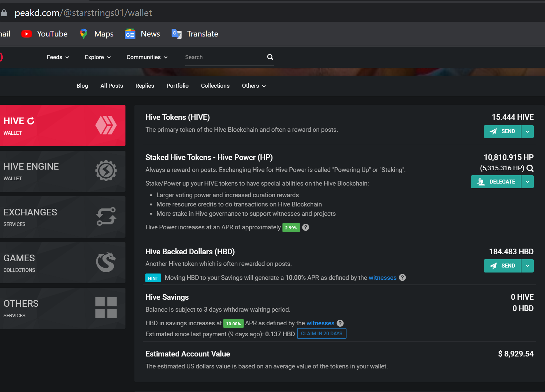Open the YouTube bookmark icon
545x392 pixels.
pyautogui.click(x=27, y=34)
